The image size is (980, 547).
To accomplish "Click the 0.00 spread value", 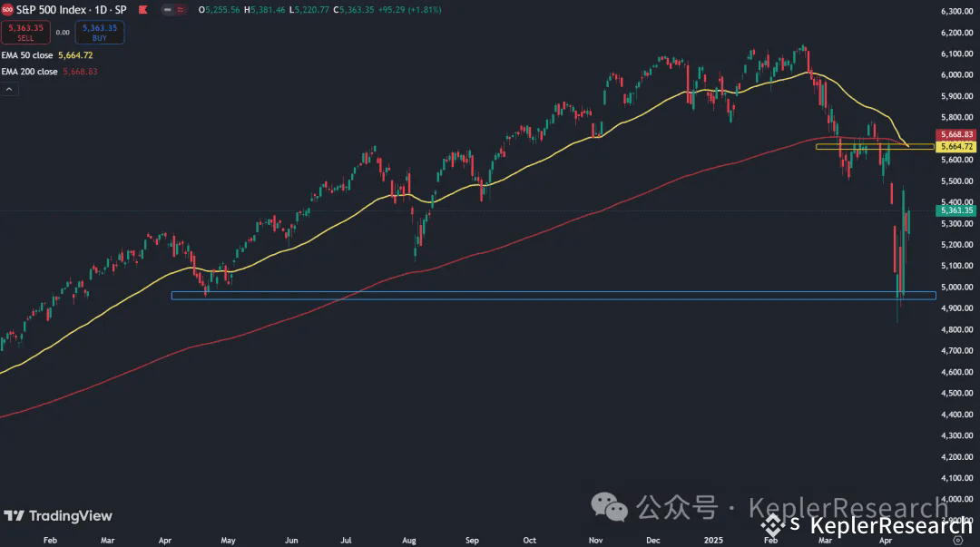I will 63,33.
